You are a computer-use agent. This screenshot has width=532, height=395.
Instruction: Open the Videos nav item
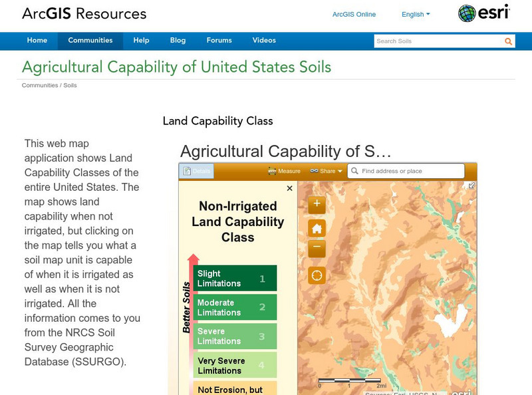[x=264, y=41]
